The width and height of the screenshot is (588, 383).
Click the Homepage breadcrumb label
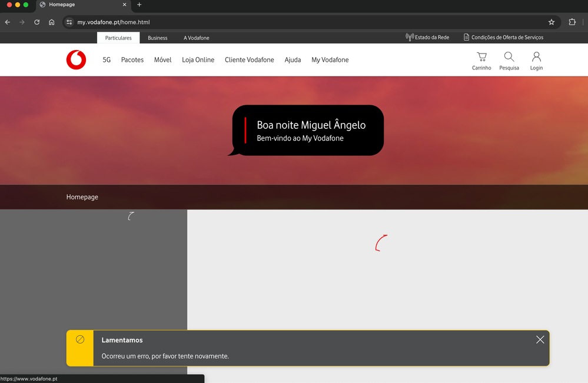pos(82,197)
